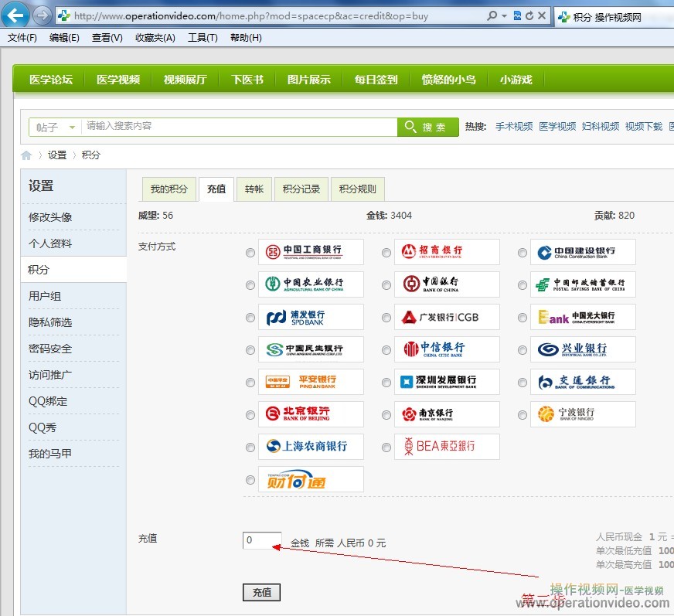Select the radio button for 中国建设银行
The height and width of the screenshot is (616, 674).
point(523,253)
